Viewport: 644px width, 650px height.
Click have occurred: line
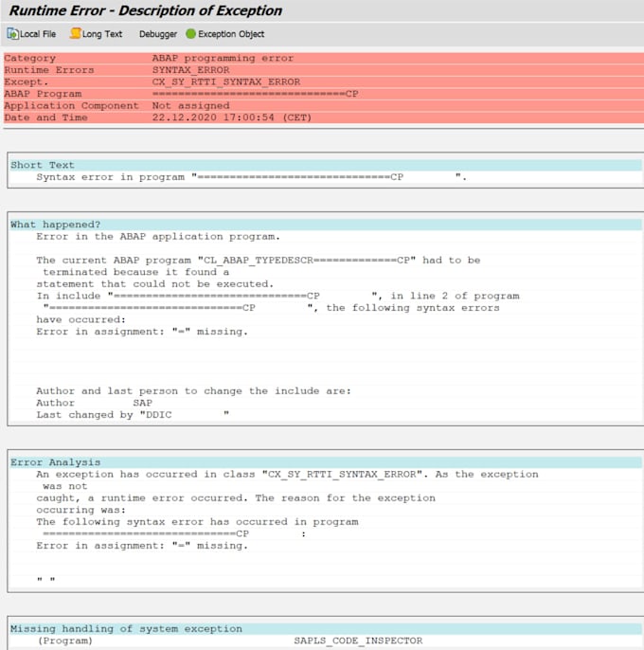click(x=80, y=320)
